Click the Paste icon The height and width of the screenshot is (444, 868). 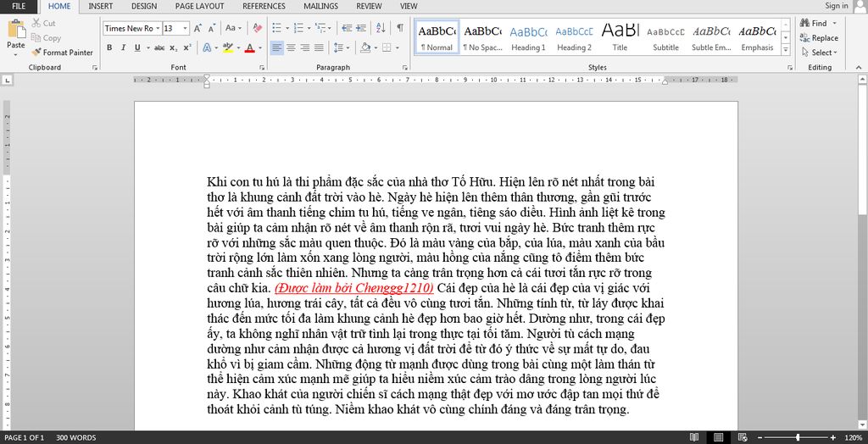coord(16,29)
